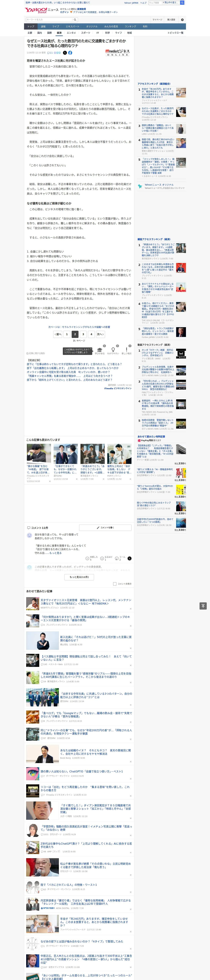Open next page link モラルライセンシングがもたらす組織への影響
The width and height of the screenshot is (210, 980).
pyautogui.click(x=79, y=327)
